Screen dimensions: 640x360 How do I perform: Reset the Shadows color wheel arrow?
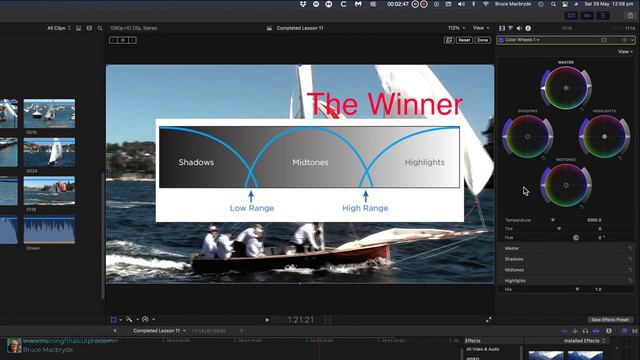(x=543, y=158)
